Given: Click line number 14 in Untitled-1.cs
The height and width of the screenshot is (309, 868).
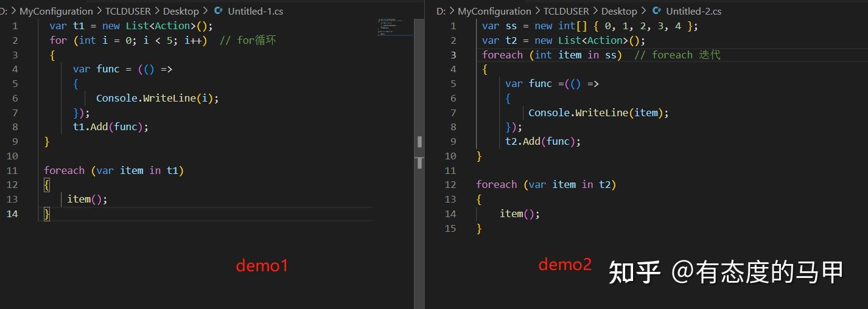Looking at the screenshot, I should (x=12, y=214).
